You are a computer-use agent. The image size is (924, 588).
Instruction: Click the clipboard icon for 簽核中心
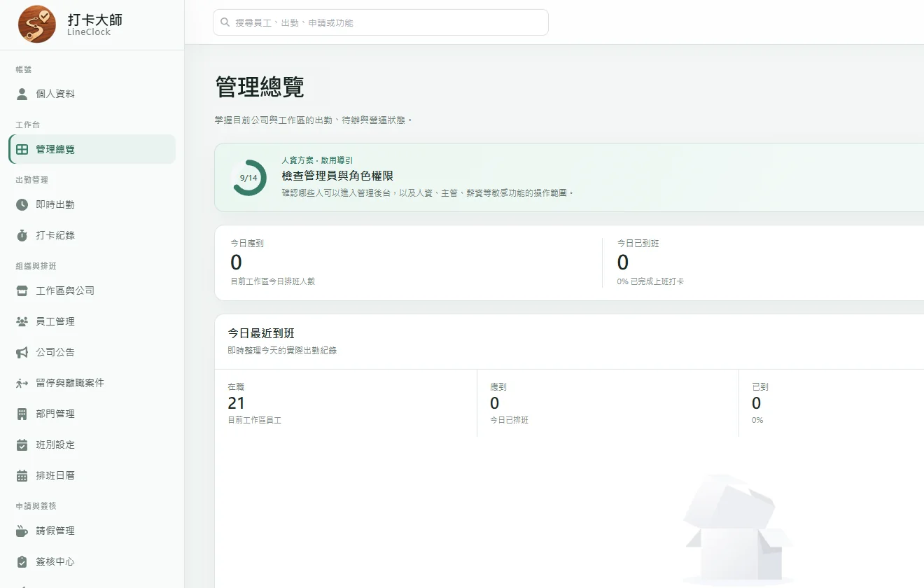pos(22,561)
